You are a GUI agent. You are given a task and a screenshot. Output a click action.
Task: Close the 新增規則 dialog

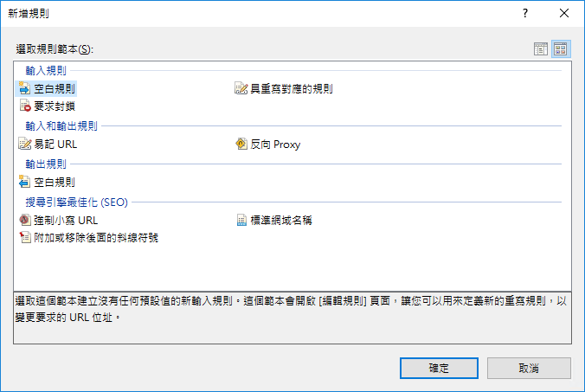click(x=564, y=14)
